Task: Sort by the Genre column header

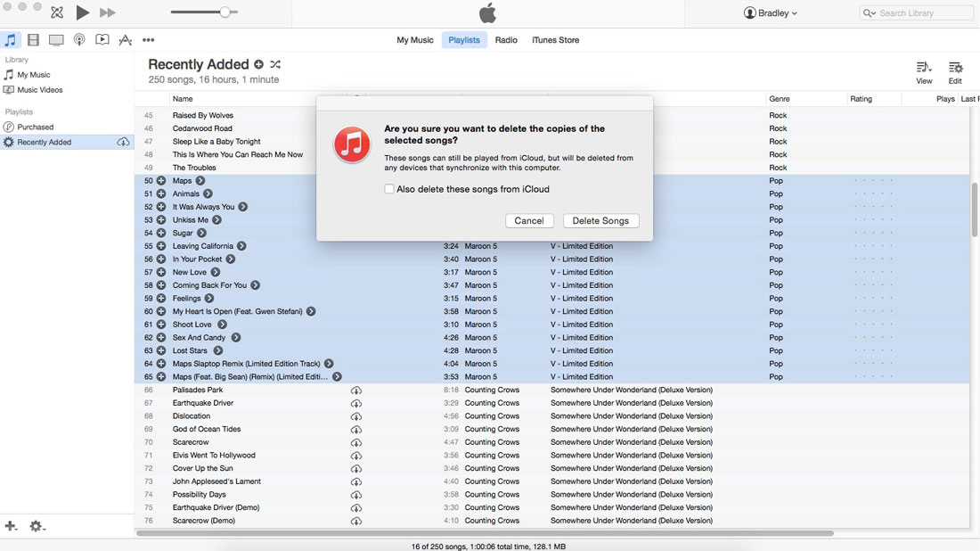Action: click(780, 99)
